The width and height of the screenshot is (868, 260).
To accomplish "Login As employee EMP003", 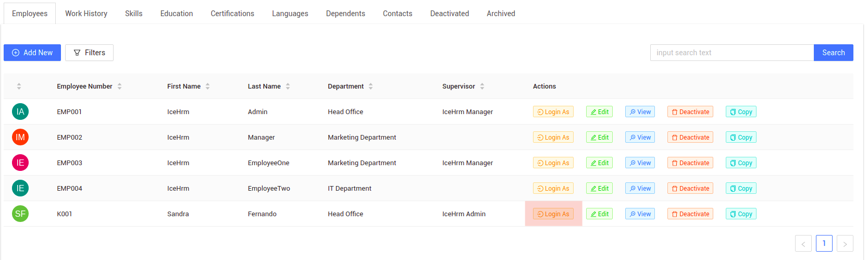I will tap(553, 163).
